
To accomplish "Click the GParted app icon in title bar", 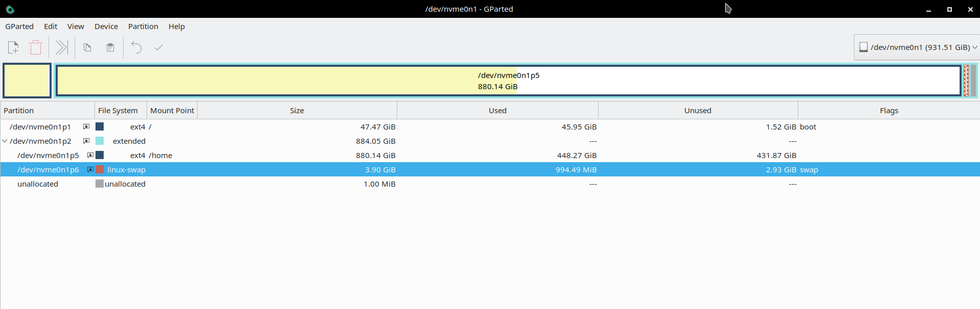I will click(10, 9).
